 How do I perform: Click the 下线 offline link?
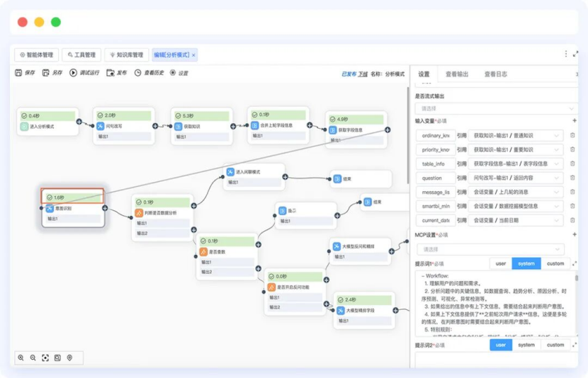pyautogui.click(x=363, y=74)
